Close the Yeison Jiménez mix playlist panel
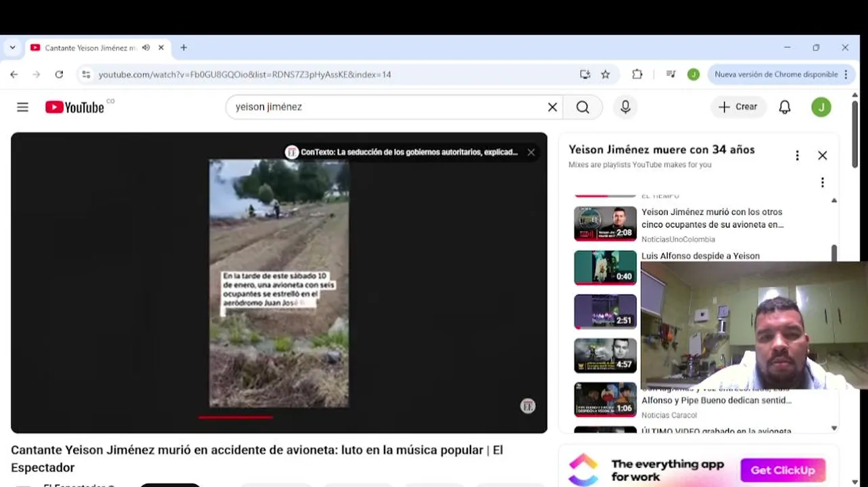 point(822,156)
